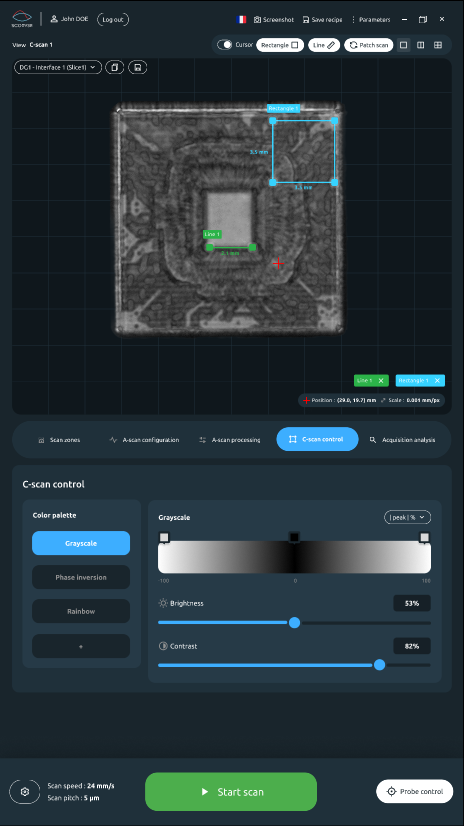
Task: Choose the Grayscale color palette
Action: (x=81, y=543)
